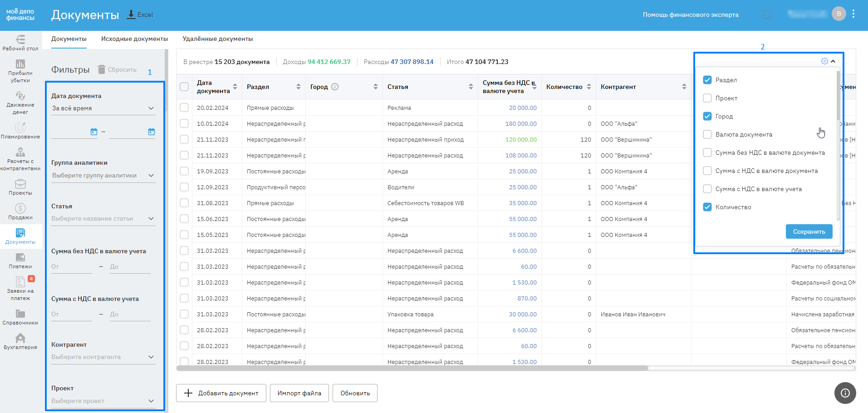Switch to Удалённые документы tab

click(x=218, y=39)
